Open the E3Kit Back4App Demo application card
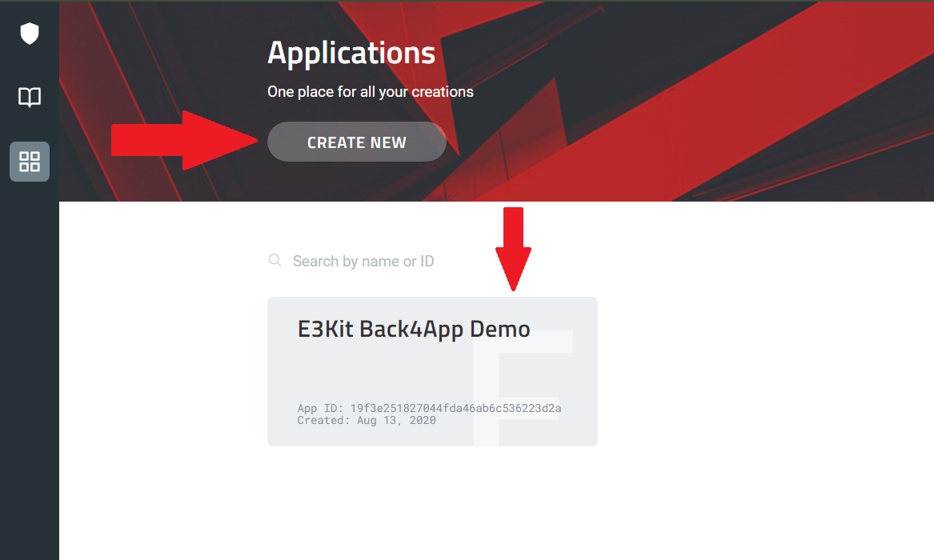Screen dimensions: 934x560 tap(432, 371)
